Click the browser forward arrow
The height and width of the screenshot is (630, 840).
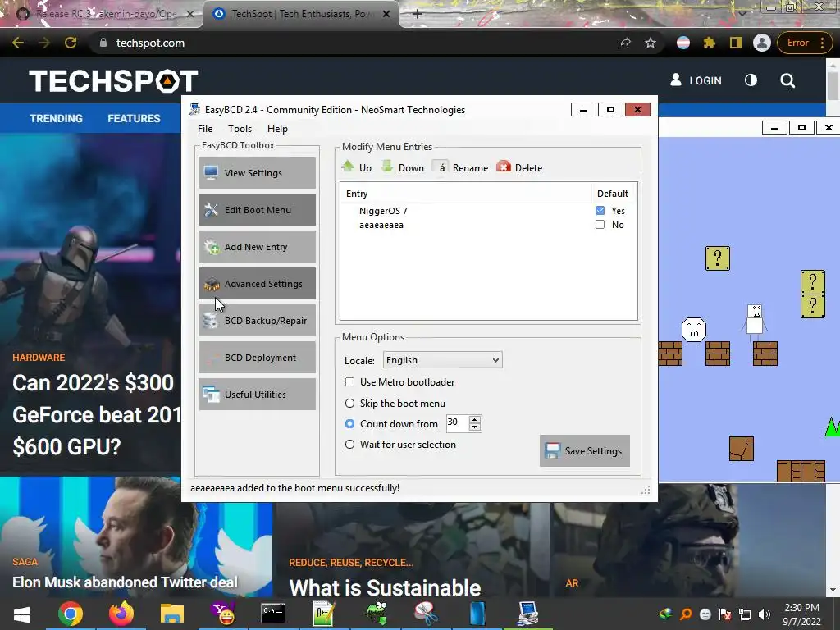(x=44, y=43)
